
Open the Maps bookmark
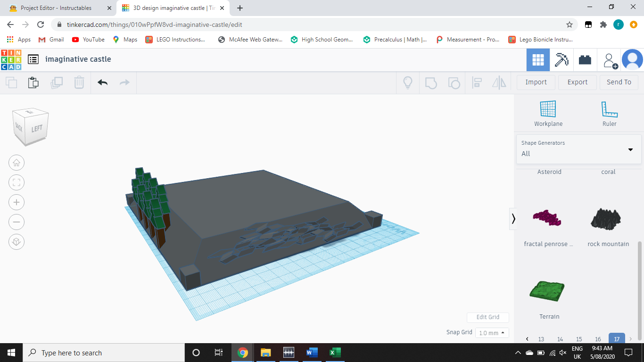coord(125,40)
